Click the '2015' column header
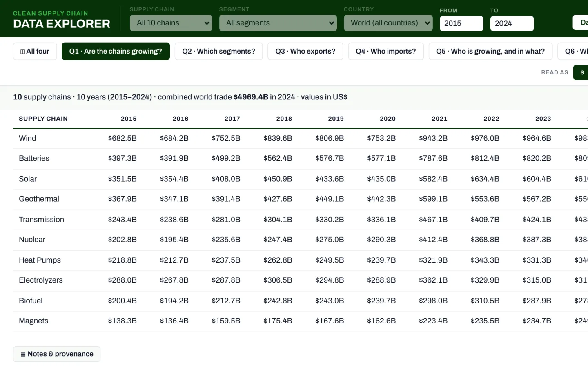588x368 pixels. [129, 119]
